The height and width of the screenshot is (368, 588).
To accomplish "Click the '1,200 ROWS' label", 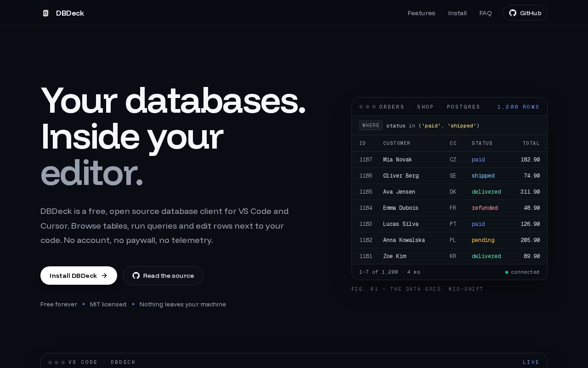I will pyautogui.click(x=518, y=107).
